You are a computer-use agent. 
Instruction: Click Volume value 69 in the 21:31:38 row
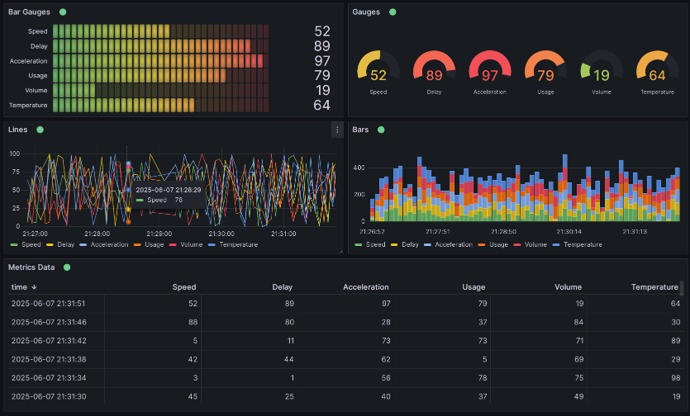(x=579, y=359)
